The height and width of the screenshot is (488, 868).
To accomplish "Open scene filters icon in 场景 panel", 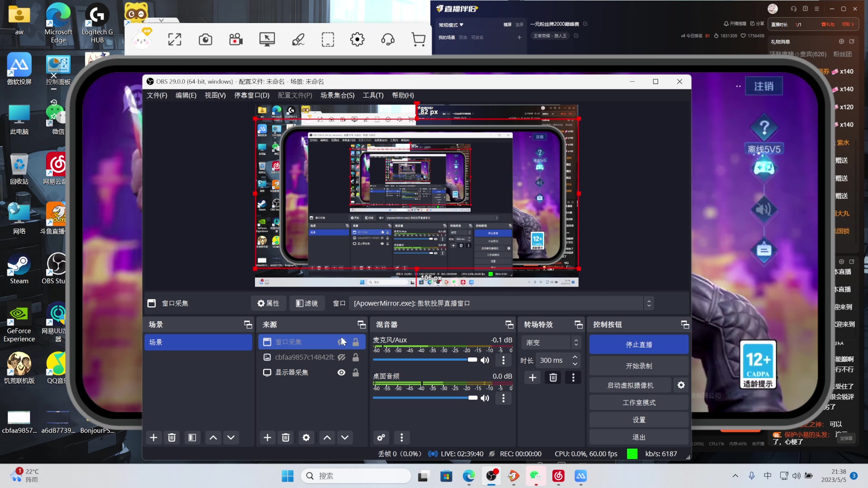I will click(192, 437).
